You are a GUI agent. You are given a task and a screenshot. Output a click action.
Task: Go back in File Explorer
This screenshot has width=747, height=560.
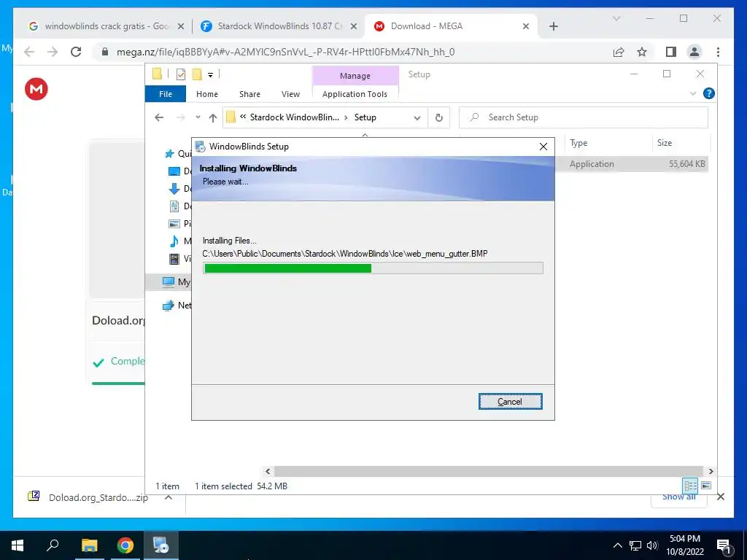[x=159, y=117]
